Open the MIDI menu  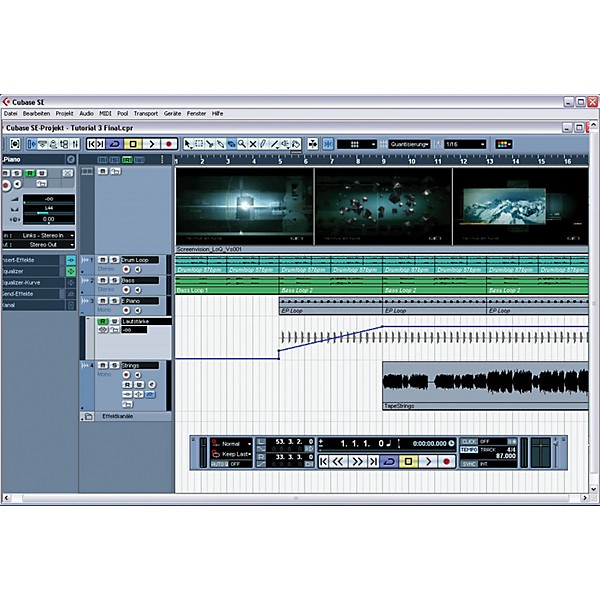pos(105,114)
